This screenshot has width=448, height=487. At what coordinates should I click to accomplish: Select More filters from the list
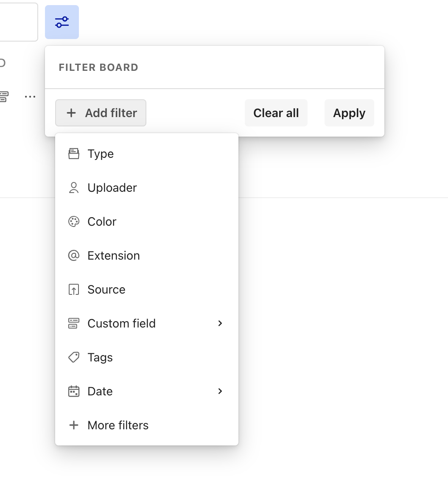click(x=118, y=425)
